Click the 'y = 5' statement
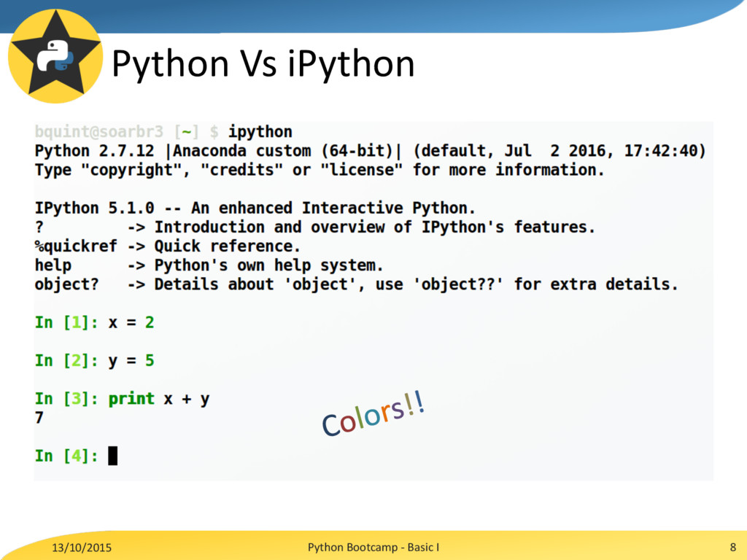The width and height of the screenshot is (747, 560). [131, 362]
